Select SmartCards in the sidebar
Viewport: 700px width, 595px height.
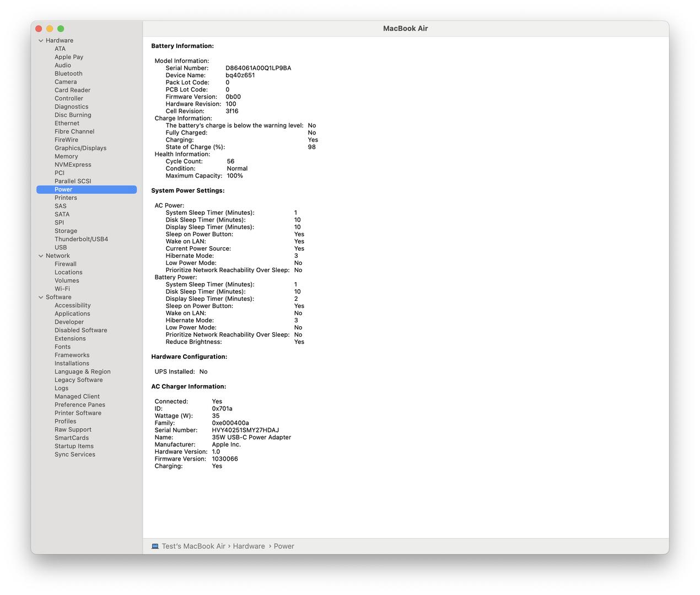(x=72, y=438)
